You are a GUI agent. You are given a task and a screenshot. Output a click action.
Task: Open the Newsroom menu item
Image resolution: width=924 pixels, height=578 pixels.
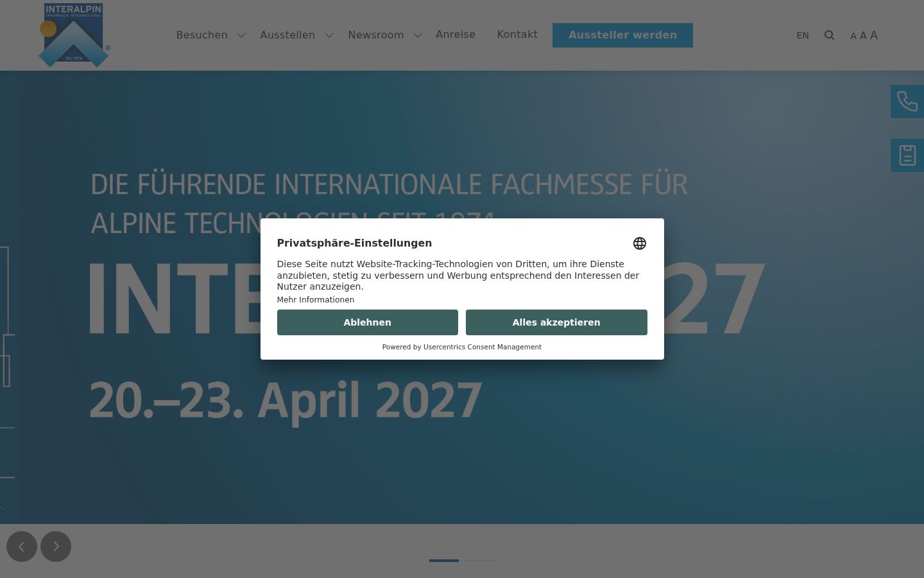[x=376, y=35]
